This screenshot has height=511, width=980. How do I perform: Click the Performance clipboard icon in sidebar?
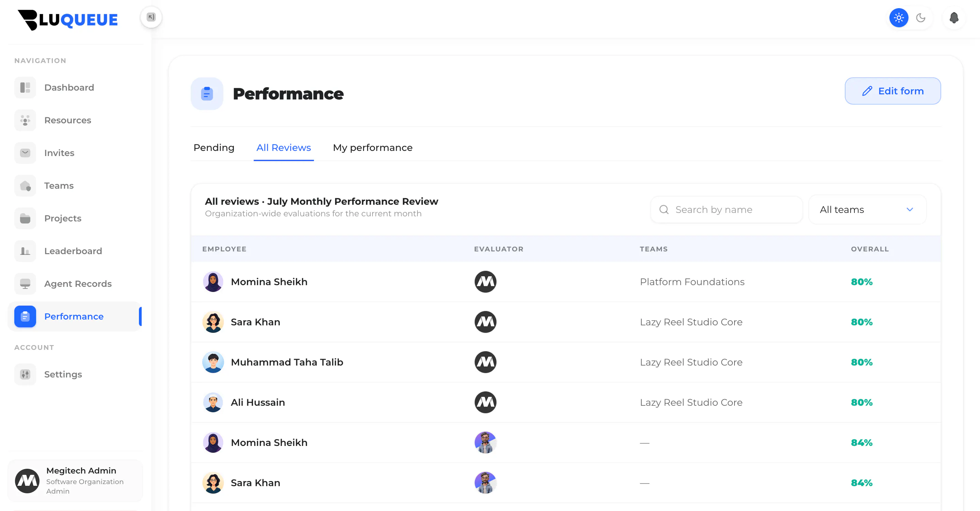pyautogui.click(x=25, y=316)
